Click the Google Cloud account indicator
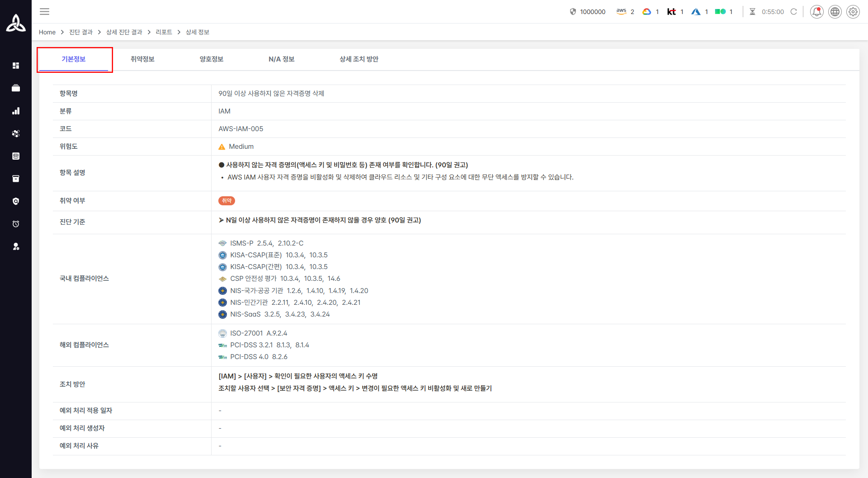This screenshot has width=868, height=478. click(x=650, y=12)
